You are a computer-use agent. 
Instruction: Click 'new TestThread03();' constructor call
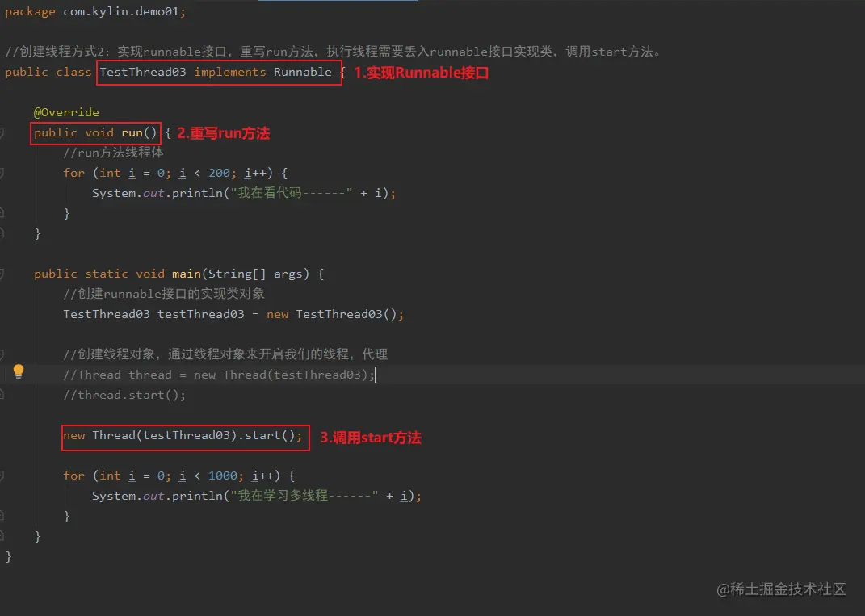pos(335,314)
